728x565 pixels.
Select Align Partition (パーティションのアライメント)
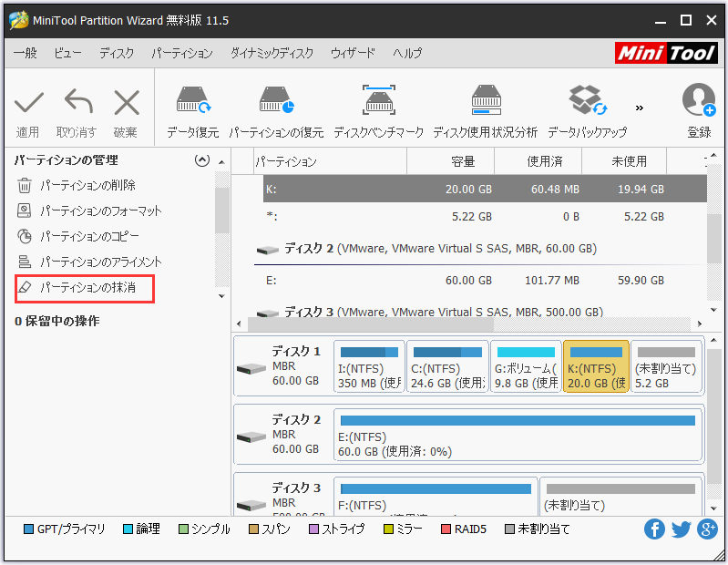[x=89, y=262]
